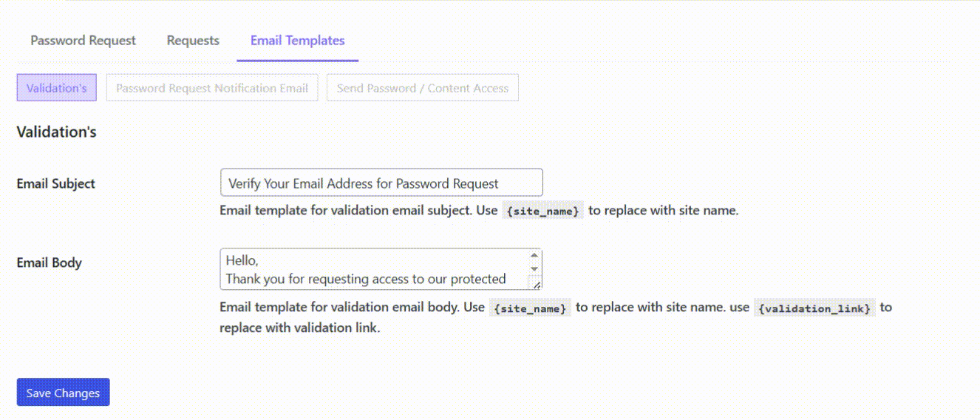Click the Validation's sub-tab button
Viewport: 980px width, 420px height.
coord(57,88)
